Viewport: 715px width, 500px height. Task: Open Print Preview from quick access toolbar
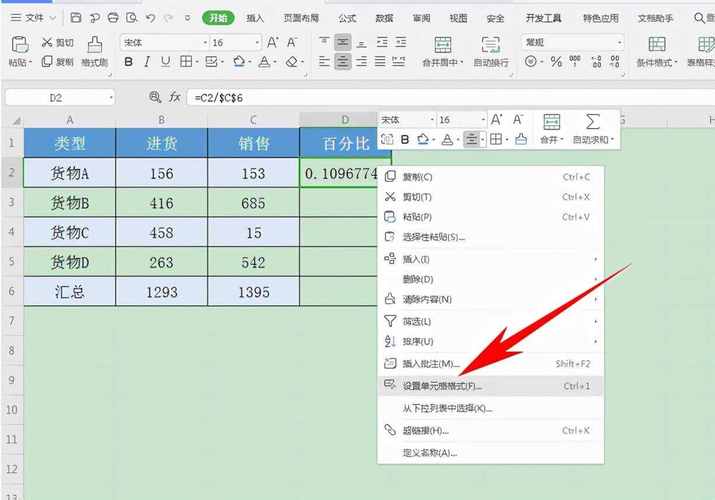[131, 18]
